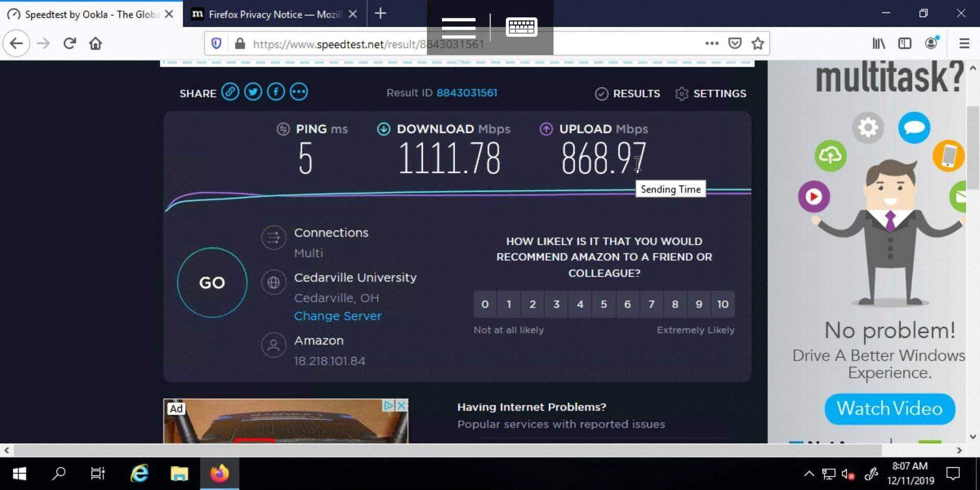
Task: Open Speedtest SETTINGS
Action: point(710,93)
